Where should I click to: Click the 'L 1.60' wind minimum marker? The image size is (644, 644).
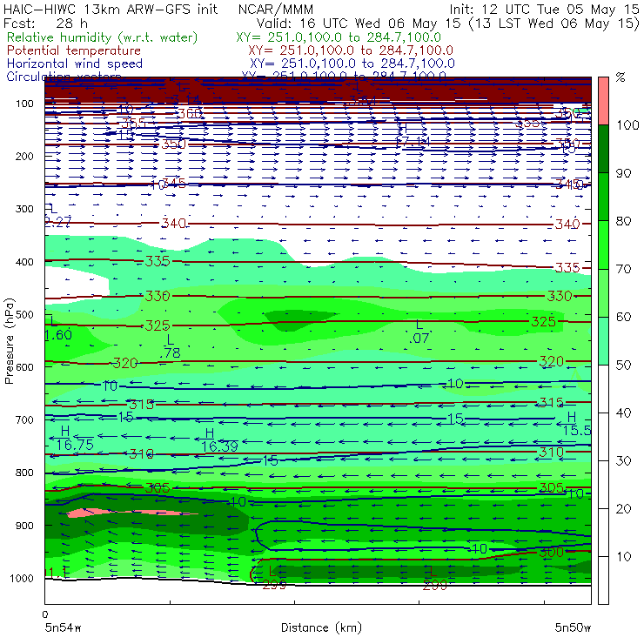(58, 329)
